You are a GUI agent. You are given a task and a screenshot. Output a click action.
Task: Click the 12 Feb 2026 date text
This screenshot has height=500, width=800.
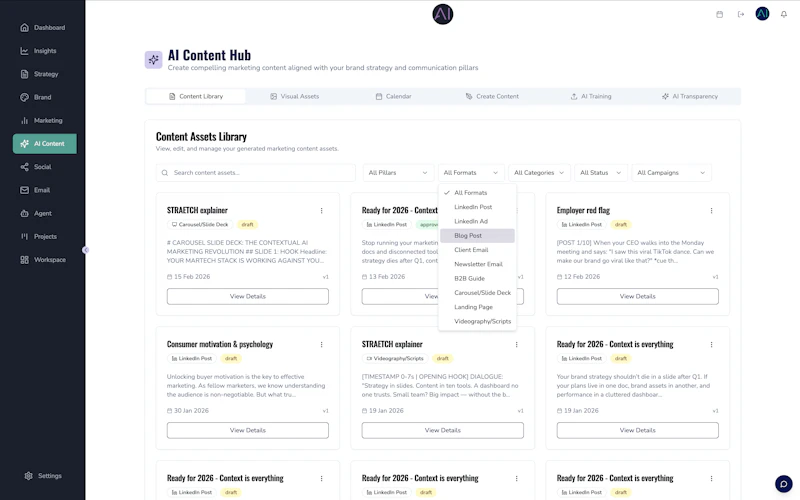[582, 277]
